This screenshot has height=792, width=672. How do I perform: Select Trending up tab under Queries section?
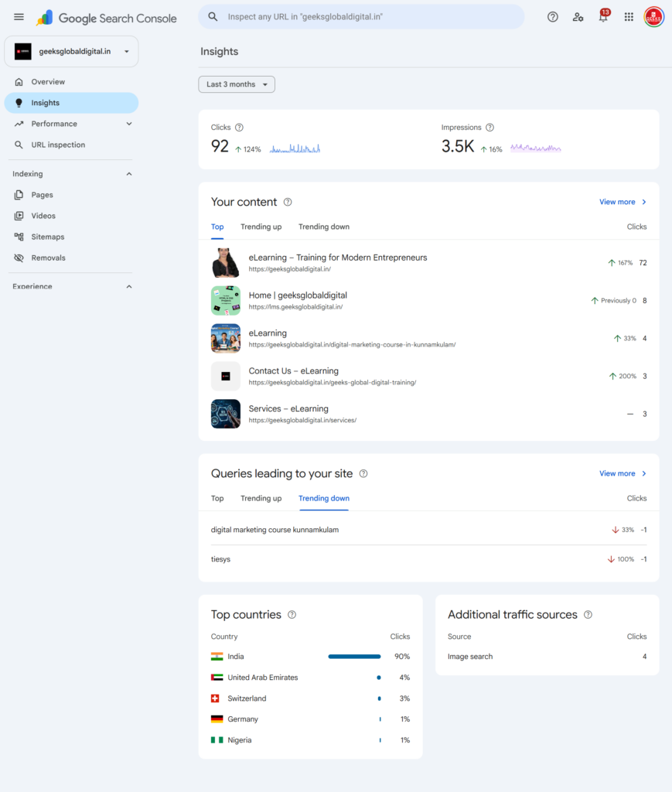click(261, 499)
